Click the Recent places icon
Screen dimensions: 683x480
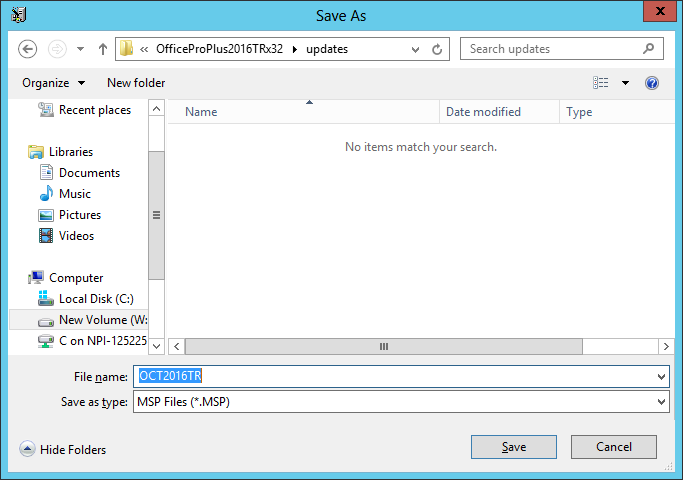46,109
